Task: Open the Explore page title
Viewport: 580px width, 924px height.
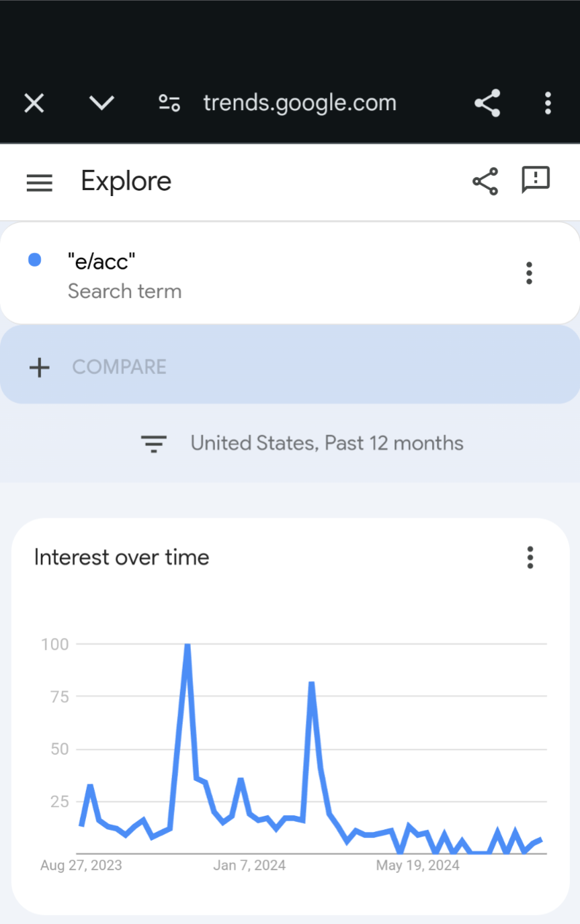Action: [126, 181]
